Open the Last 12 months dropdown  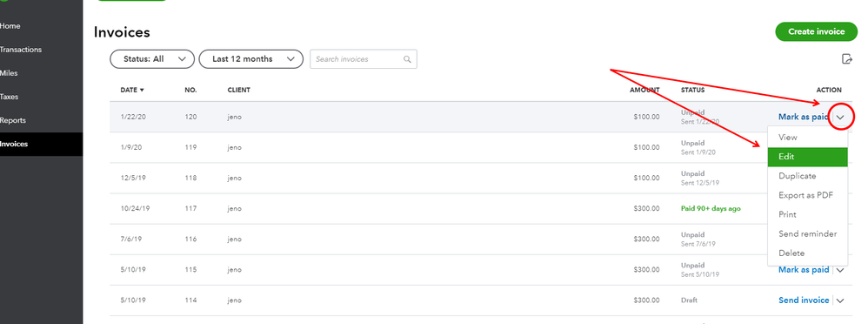point(250,59)
